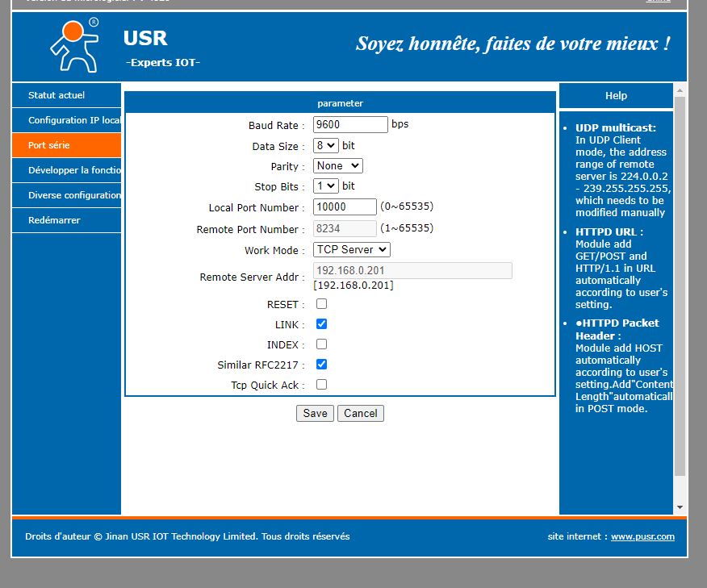This screenshot has height=588, width=707.
Task: Open the www.pusr.com link
Action: (x=642, y=536)
